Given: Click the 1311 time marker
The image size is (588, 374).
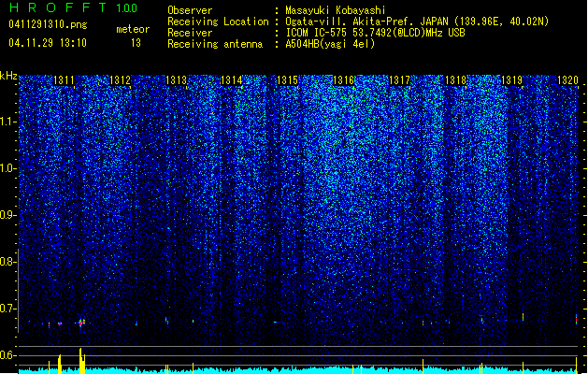Looking at the screenshot, I should pyautogui.click(x=64, y=80).
